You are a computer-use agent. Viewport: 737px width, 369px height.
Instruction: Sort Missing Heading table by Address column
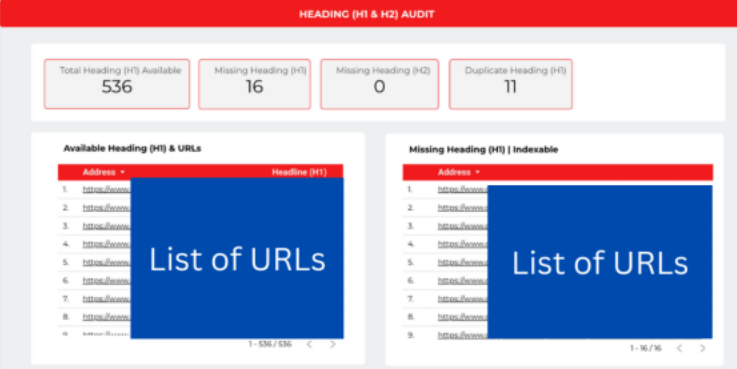point(459,172)
